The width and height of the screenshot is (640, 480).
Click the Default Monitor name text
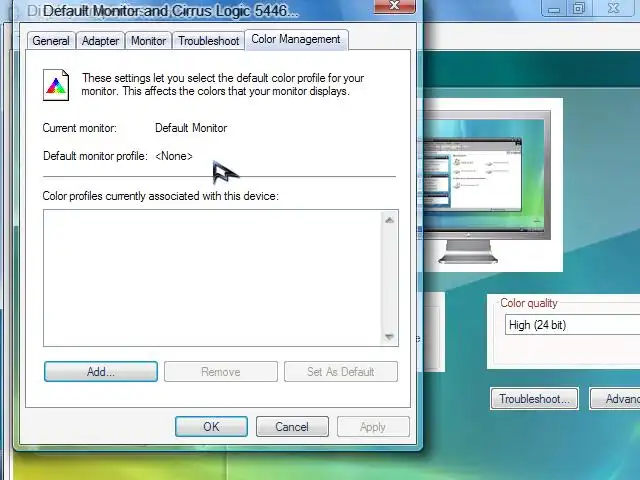click(x=191, y=128)
